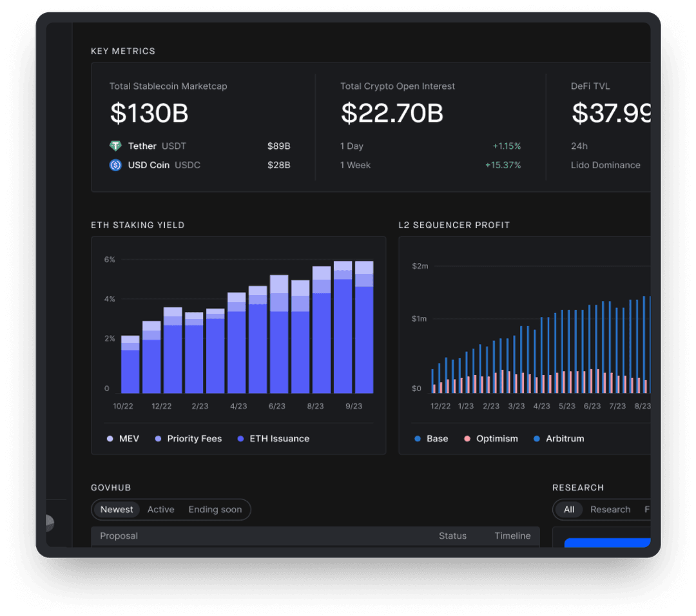The image size is (696, 616).
Task: Click the Tether USDT coin icon
Action: (116, 146)
